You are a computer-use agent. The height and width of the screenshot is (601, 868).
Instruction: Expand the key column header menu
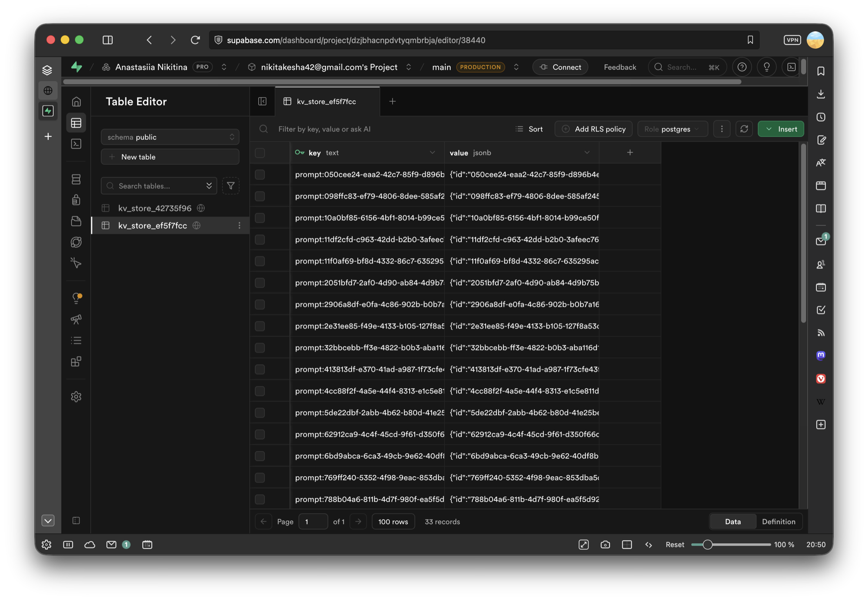click(x=432, y=152)
